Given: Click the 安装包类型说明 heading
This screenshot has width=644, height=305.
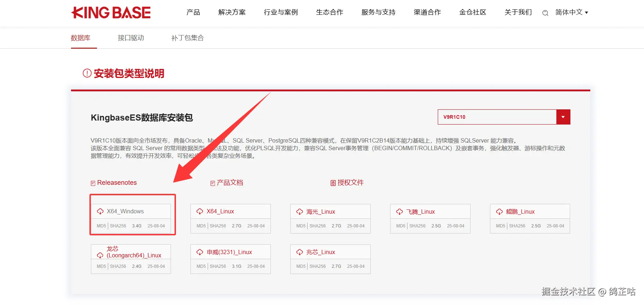Looking at the screenshot, I should pyautogui.click(x=129, y=74).
